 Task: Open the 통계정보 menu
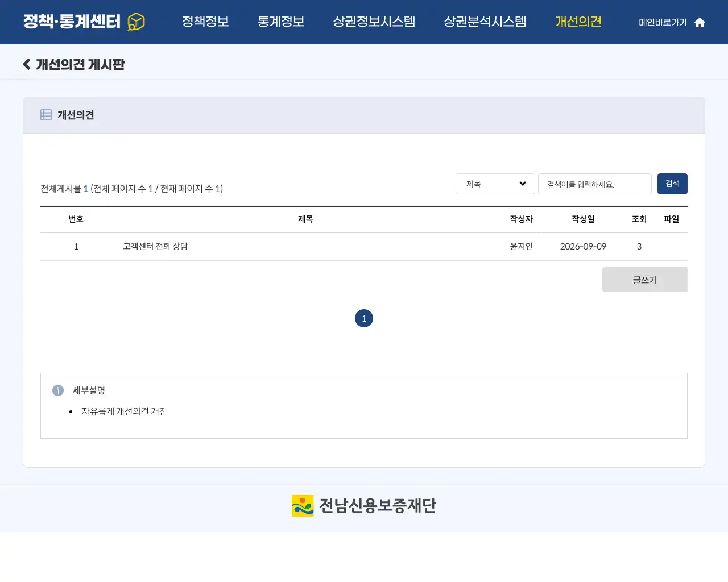click(281, 22)
